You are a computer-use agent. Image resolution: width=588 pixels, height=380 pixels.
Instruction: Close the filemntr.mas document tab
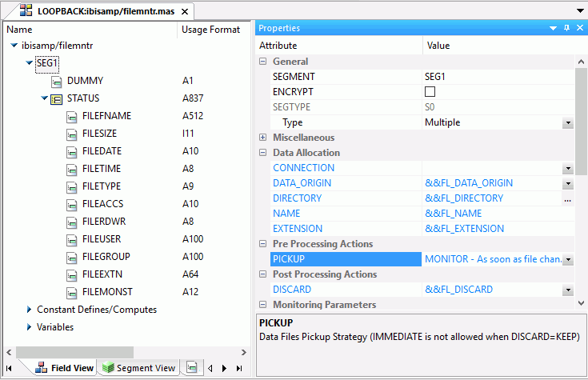185,12
